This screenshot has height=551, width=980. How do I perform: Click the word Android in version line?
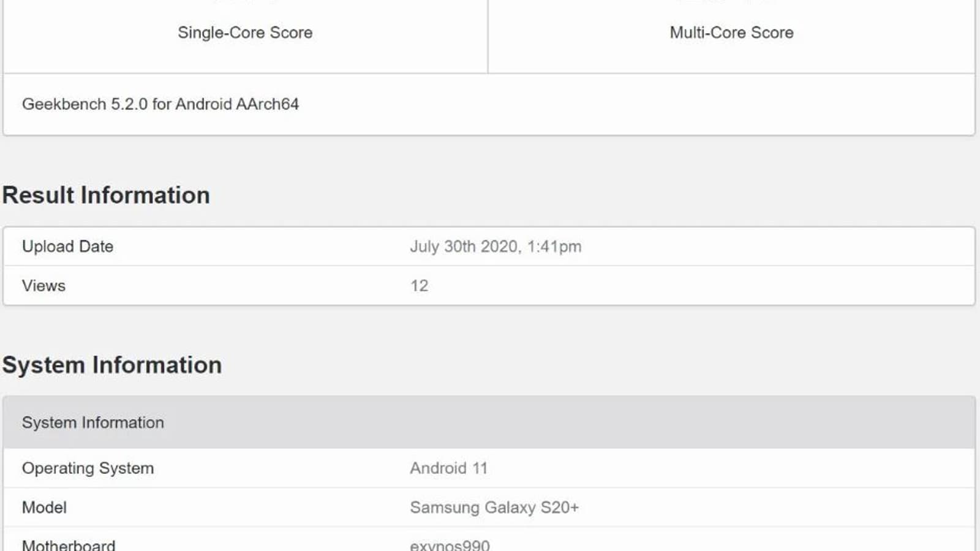[x=202, y=104]
